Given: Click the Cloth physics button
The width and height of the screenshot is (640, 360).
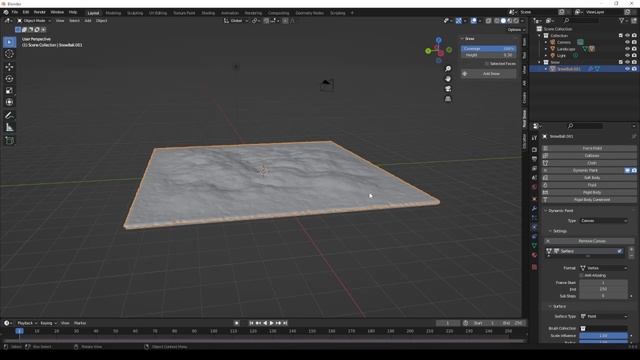Looking at the screenshot, I should pyautogui.click(x=588, y=163).
